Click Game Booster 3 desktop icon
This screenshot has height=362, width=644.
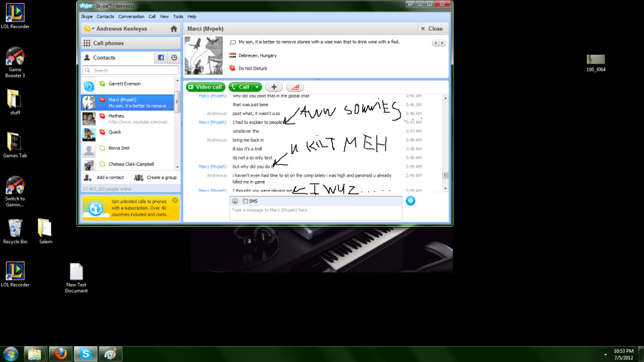(x=15, y=62)
